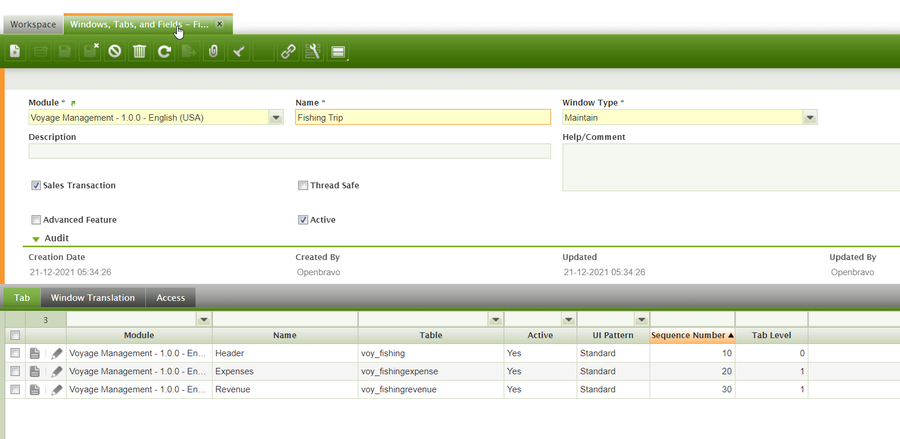
Task: Tick the Advanced Feature checkbox
Action: (x=36, y=219)
